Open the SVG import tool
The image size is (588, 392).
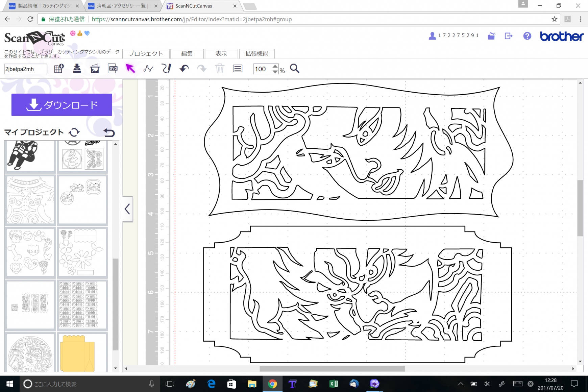[113, 69]
